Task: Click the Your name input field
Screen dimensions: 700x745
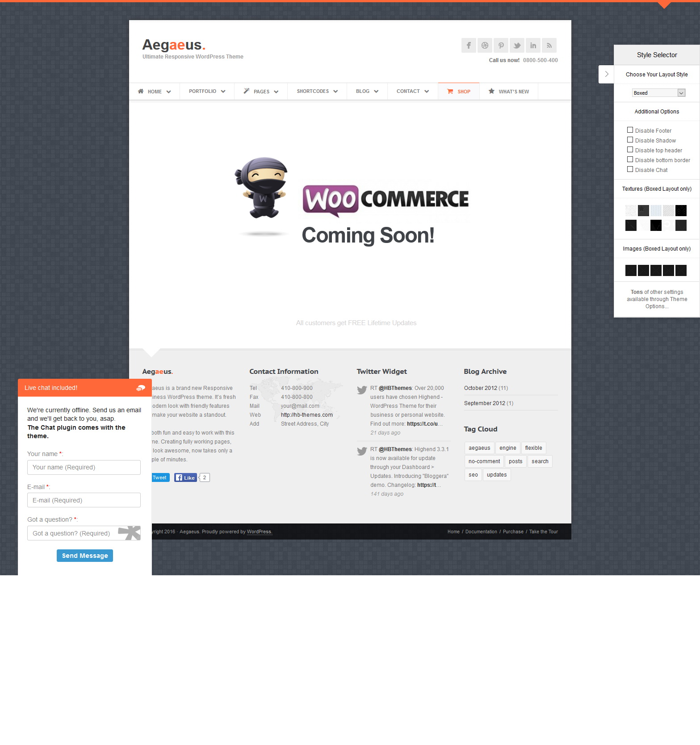Action: 84,467
